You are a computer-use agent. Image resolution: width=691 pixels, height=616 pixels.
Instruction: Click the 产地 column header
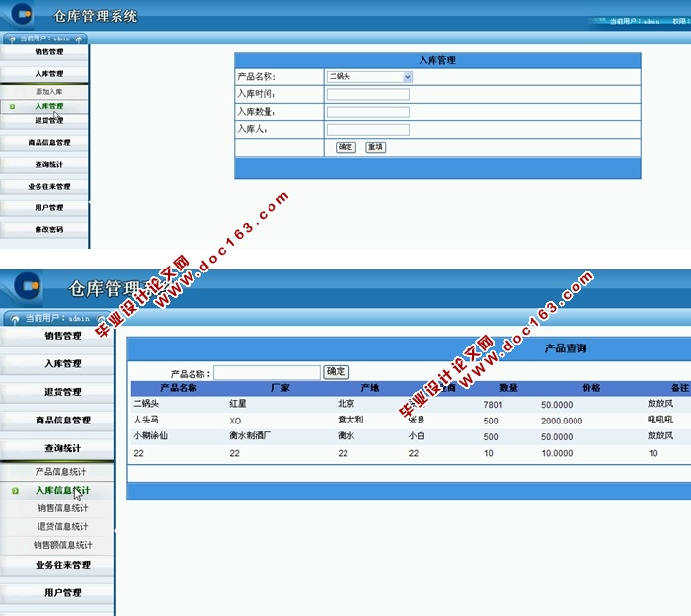tap(369, 388)
